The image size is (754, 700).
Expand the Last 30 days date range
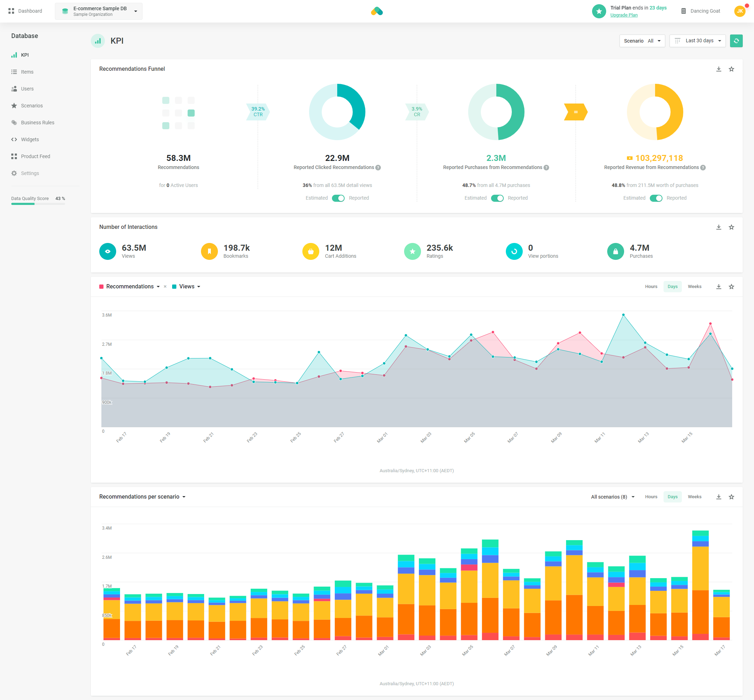(x=697, y=41)
